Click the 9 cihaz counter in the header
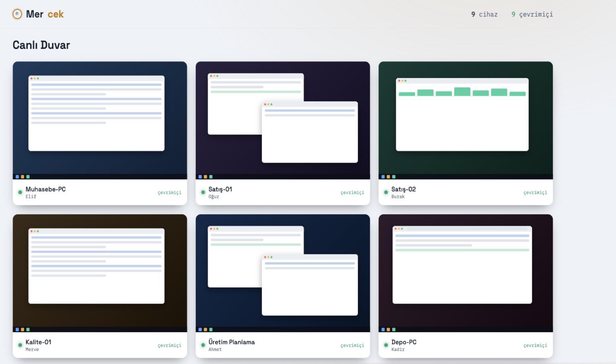The image size is (616, 364). 484,14
